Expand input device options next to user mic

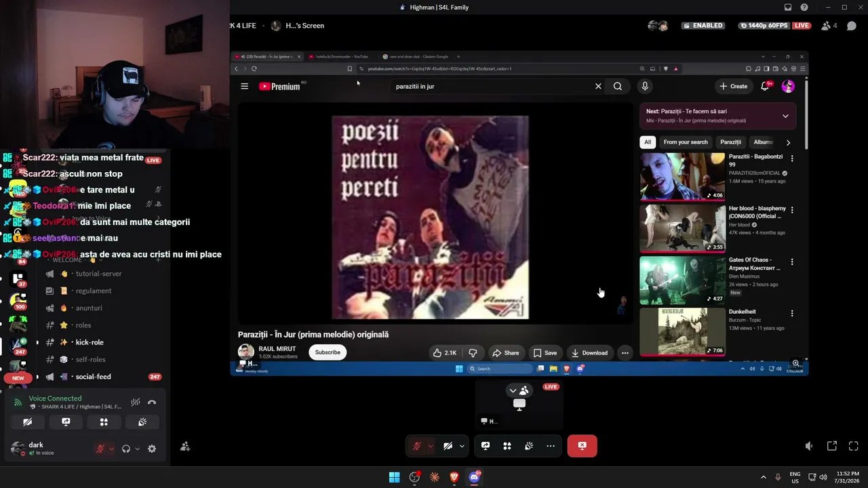point(112,449)
